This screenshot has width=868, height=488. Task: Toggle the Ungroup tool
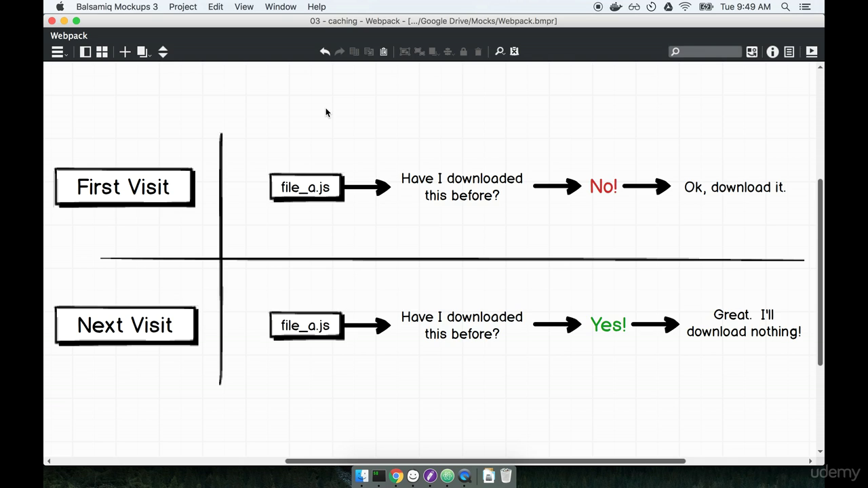pyautogui.click(x=419, y=51)
